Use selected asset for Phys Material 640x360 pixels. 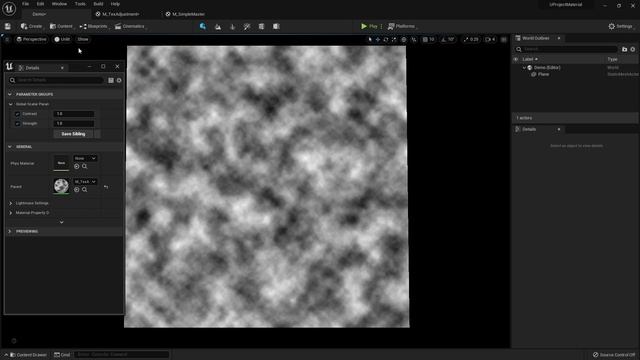77,167
